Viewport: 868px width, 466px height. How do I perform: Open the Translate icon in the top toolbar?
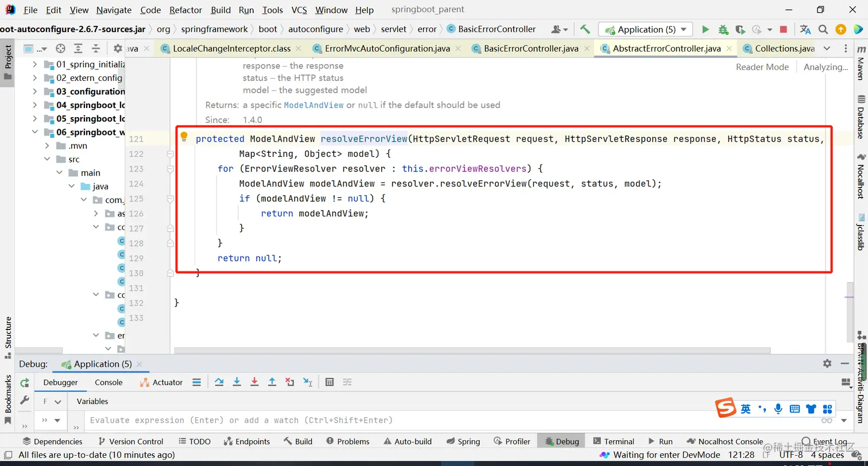[805, 29]
